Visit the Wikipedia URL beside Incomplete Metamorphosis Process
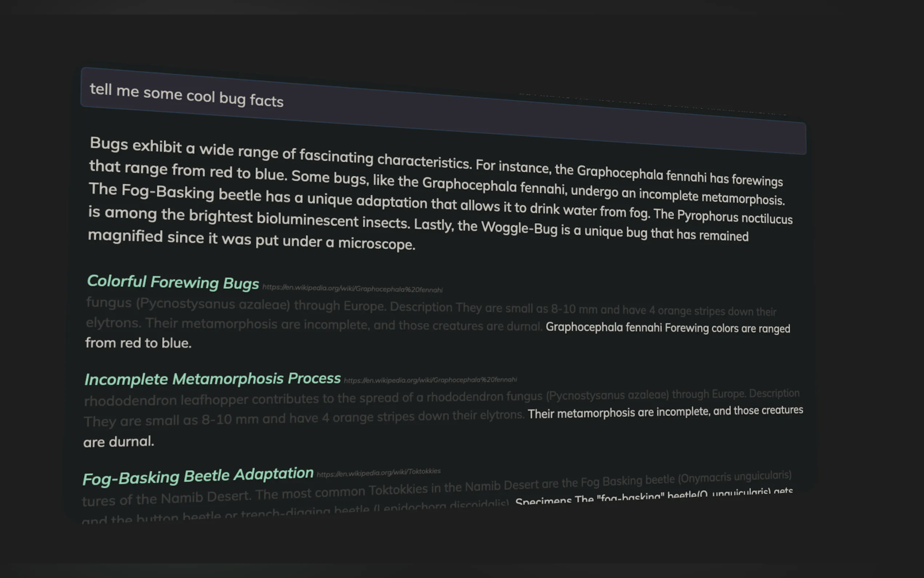924x578 pixels. click(430, 380)
